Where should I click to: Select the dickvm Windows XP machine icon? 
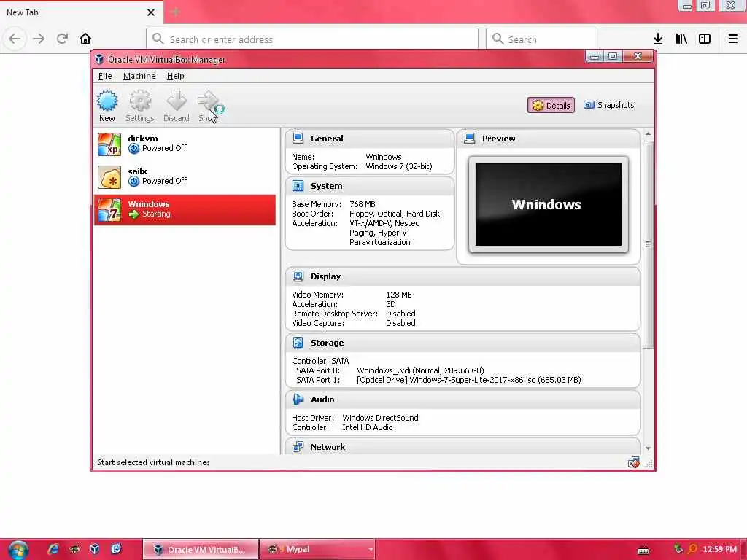pyautogui.click(x=109, y=144)
